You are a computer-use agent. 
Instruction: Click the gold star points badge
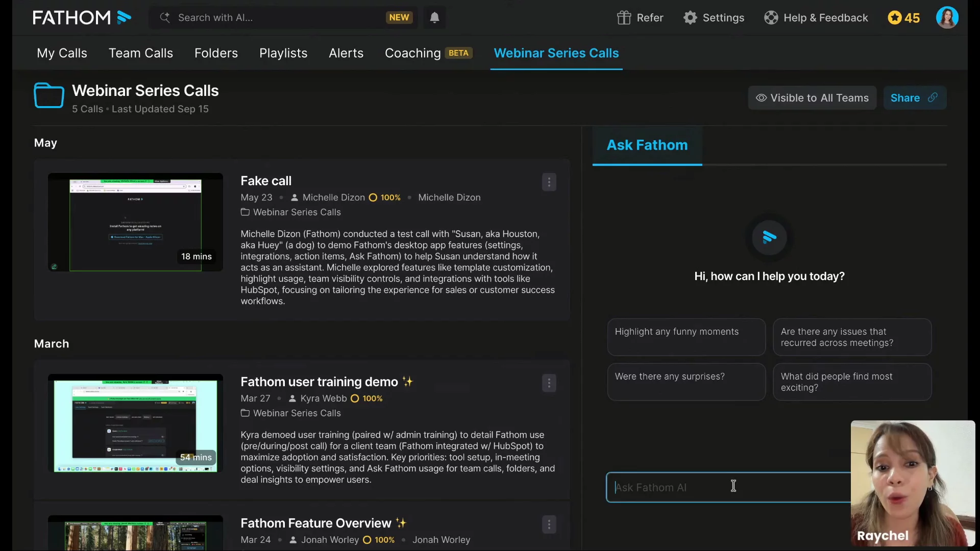pos(903,18)
